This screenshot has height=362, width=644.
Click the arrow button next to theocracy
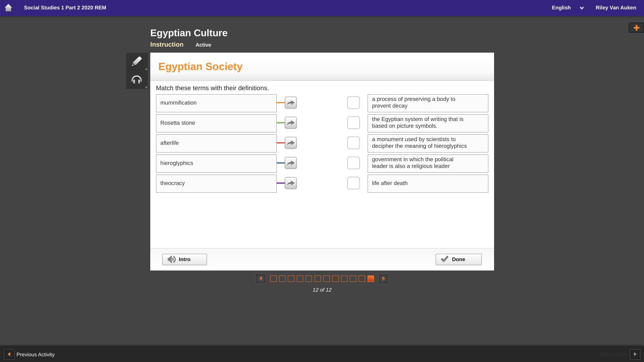[x=290, y=183]
